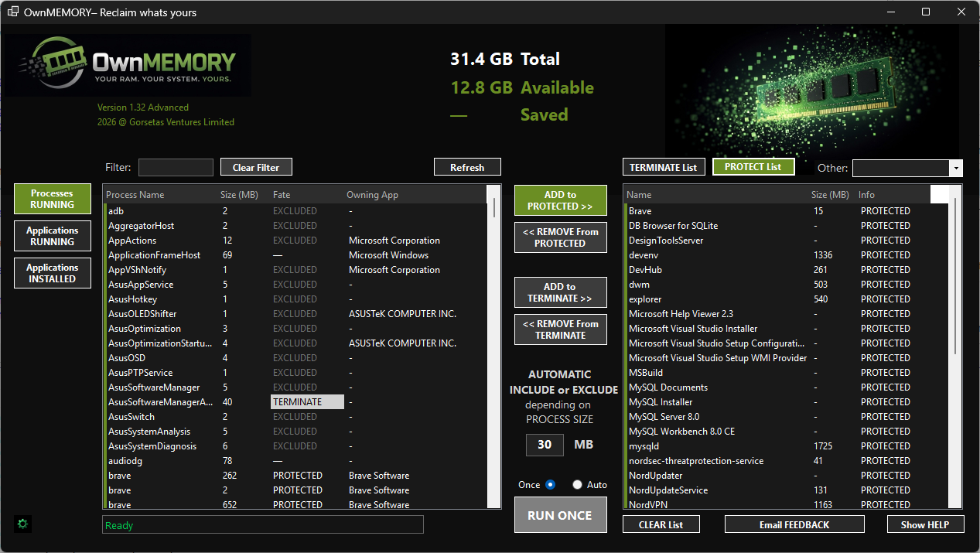This screenshot has width=980, height=553.
Task: Click the Info column header in right list
Action: (866, 195)
